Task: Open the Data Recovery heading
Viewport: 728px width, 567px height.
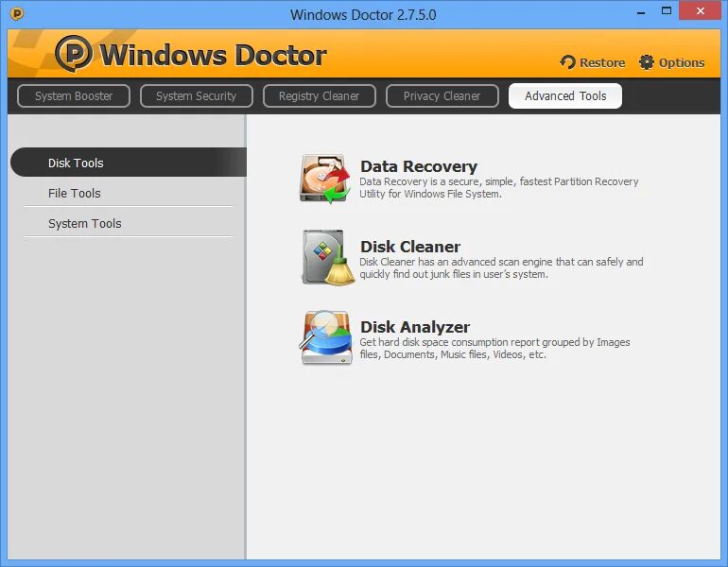Action: coord(418,166)
